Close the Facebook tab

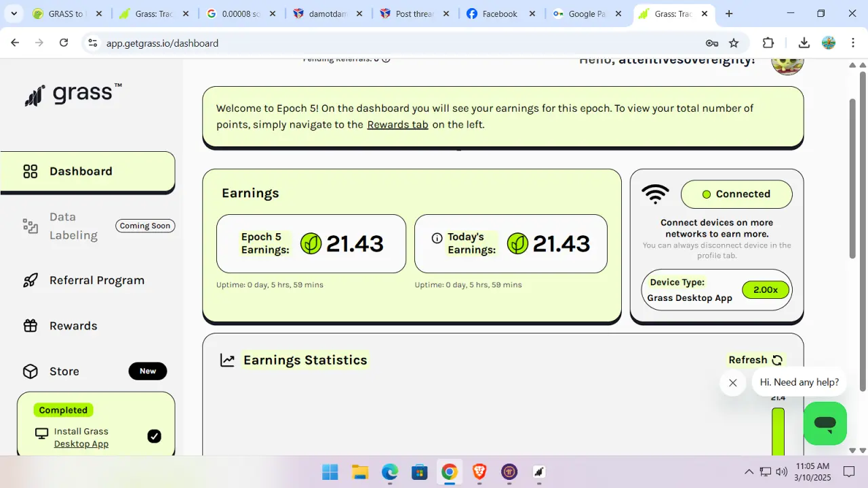pyautogui.click(x=532, y=14)
